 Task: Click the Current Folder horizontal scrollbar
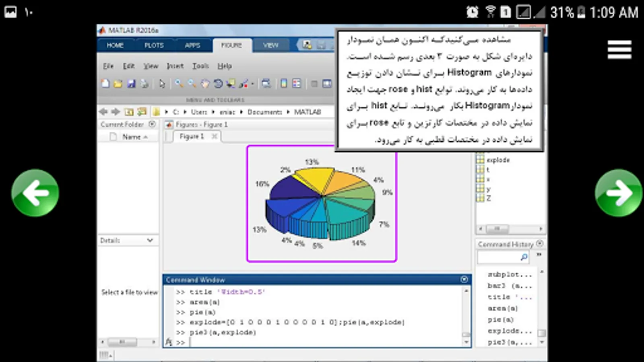[128, 342]
